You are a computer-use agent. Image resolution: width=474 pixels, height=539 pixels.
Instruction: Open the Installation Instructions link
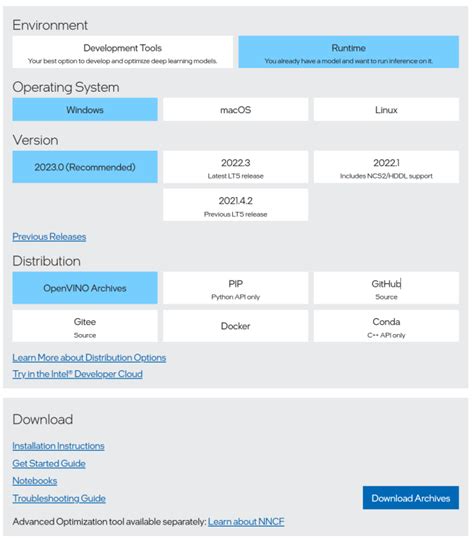coord(58,446)
